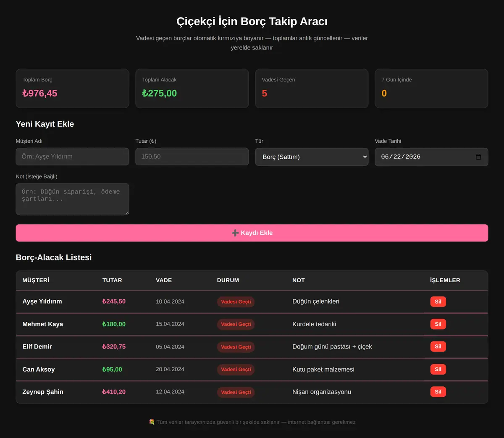
Task: Click the Not (İsteğe Bağlı) textarea
Action: 72,199
